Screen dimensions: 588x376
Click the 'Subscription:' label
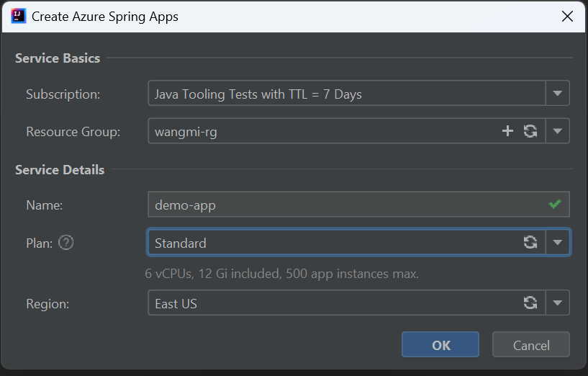(x=63, y=94)
